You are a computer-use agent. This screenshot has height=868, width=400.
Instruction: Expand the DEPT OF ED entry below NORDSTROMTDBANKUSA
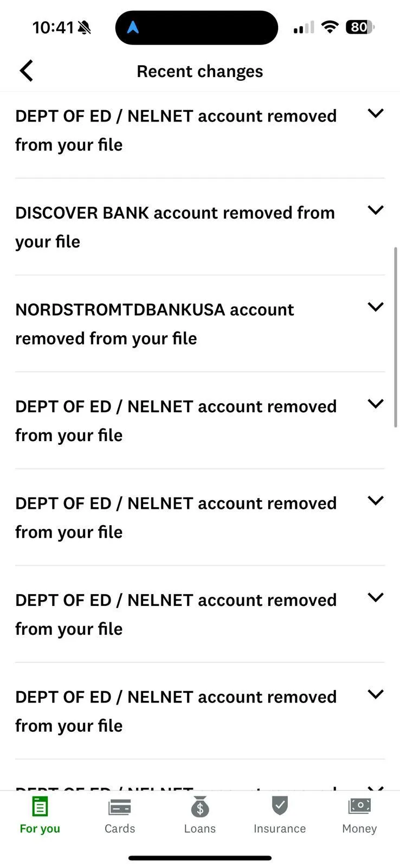pyautogui.click(x=200, y=420)
